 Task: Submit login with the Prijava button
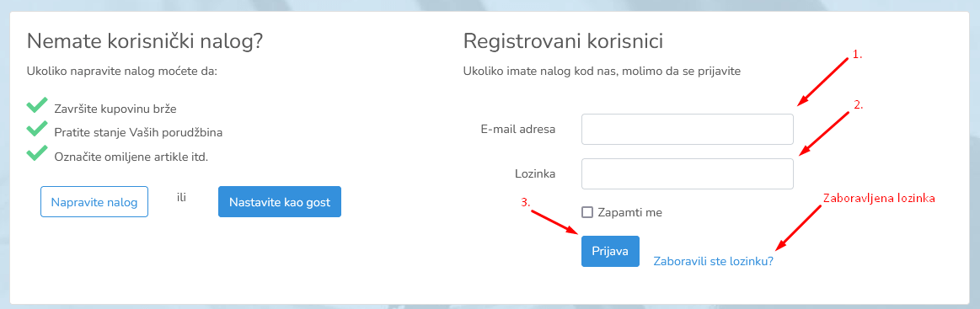point(610,251)
